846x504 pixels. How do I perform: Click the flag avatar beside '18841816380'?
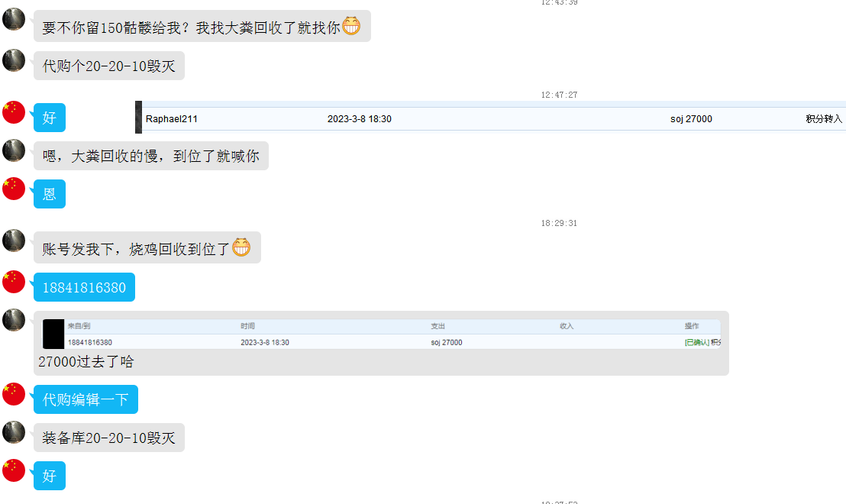click(14, 282)
